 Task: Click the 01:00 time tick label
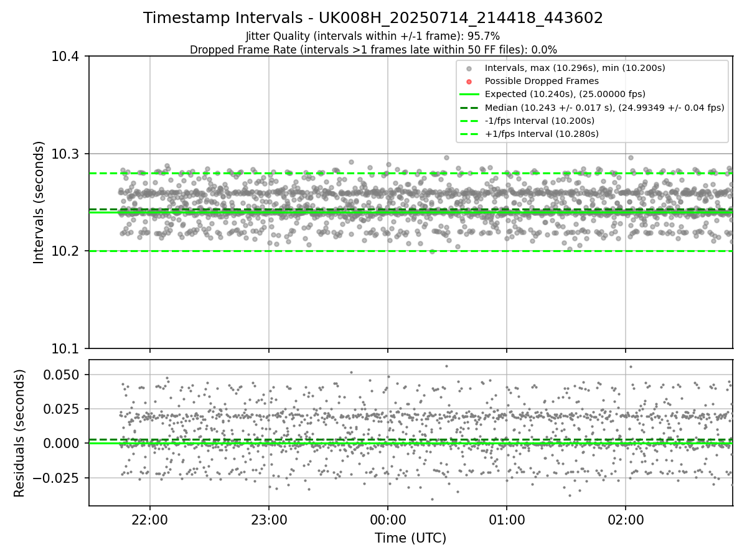(507, 520)
